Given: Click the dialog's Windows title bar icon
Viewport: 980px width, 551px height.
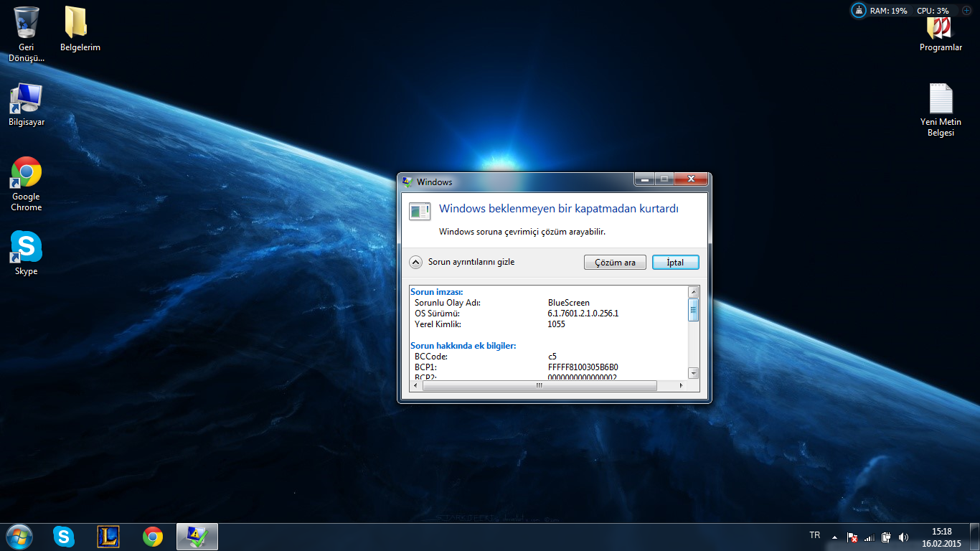Looking at the screenshot, I should (408, 182).
